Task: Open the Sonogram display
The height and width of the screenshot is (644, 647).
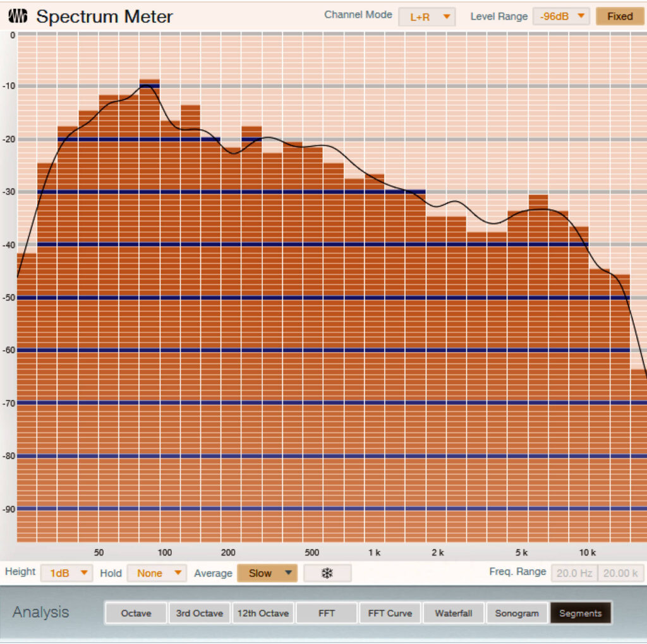Action: (x=516, y=613)
